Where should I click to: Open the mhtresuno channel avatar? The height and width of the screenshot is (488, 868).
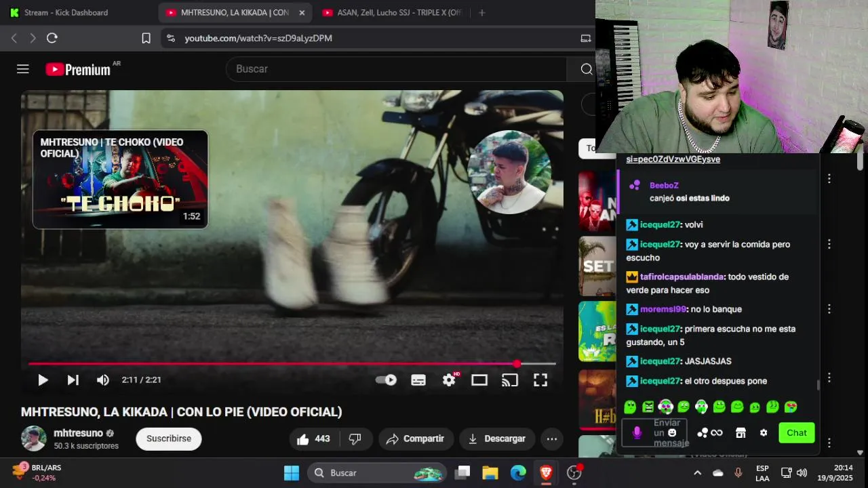(34, 439)
